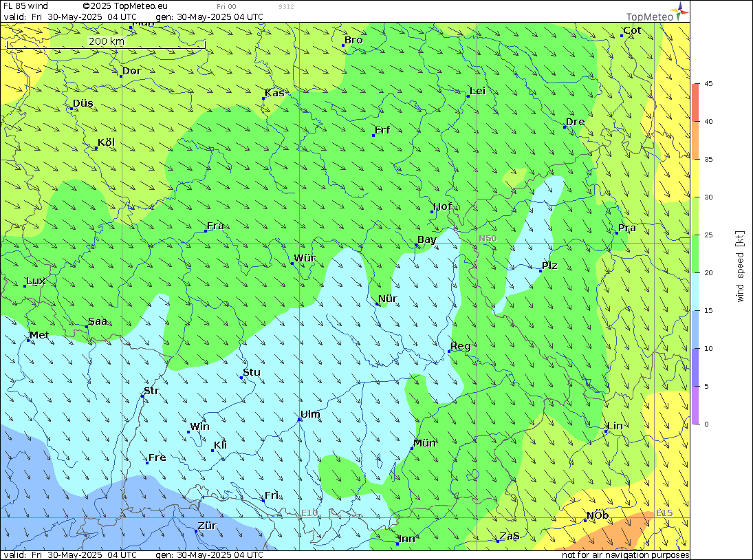
Task: Click the ZaS city label
Action: click(510, 536)
